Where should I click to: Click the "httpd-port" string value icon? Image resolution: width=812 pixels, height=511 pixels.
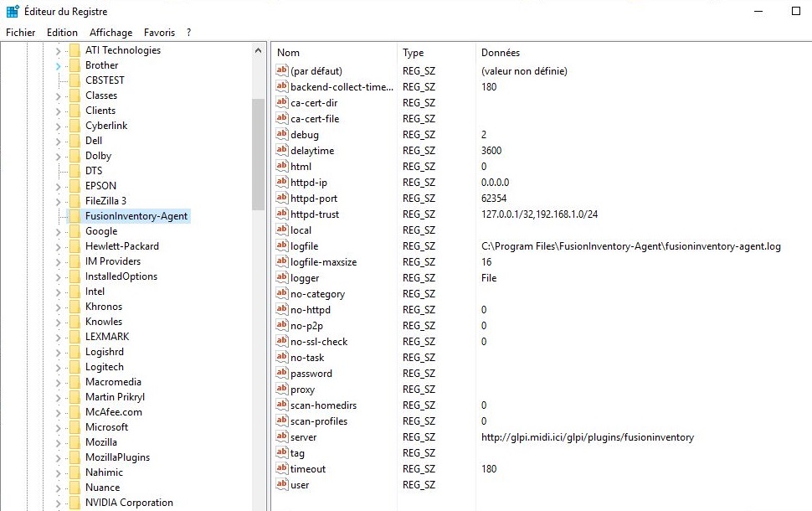(x=281, y=199)
